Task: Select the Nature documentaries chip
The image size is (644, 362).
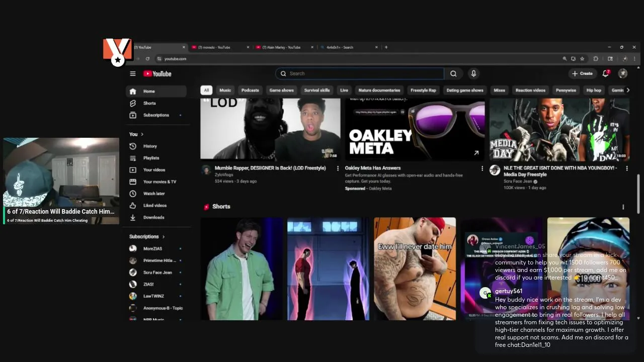Action: (x=379, y=90)
